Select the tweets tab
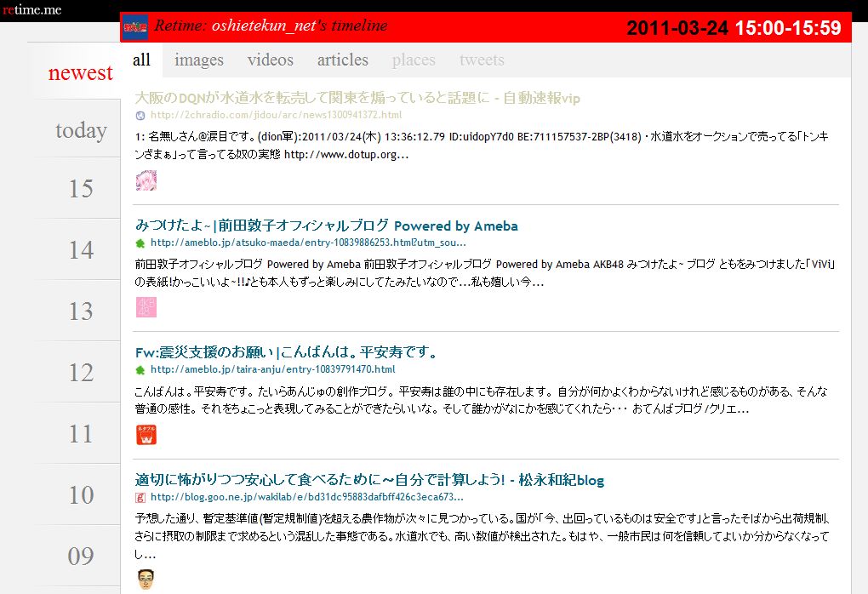The image size is (868, 594). (x=482, y=60)
